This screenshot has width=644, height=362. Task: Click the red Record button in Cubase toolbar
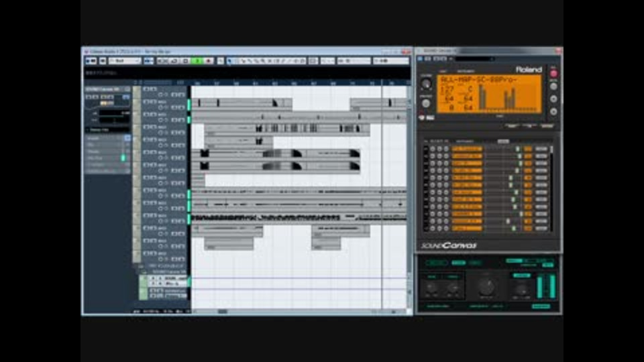[209, 61]
